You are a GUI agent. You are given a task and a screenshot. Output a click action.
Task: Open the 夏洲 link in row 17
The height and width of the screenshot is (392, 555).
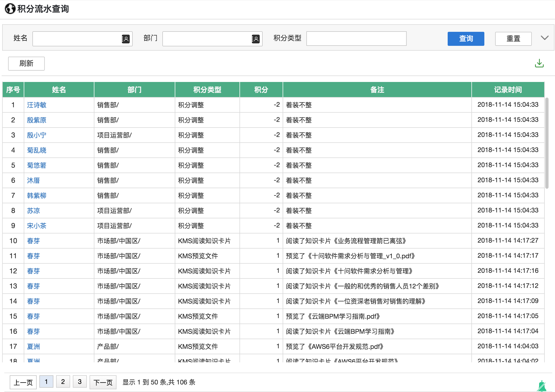pyautogui.click(x=33, y=346)
